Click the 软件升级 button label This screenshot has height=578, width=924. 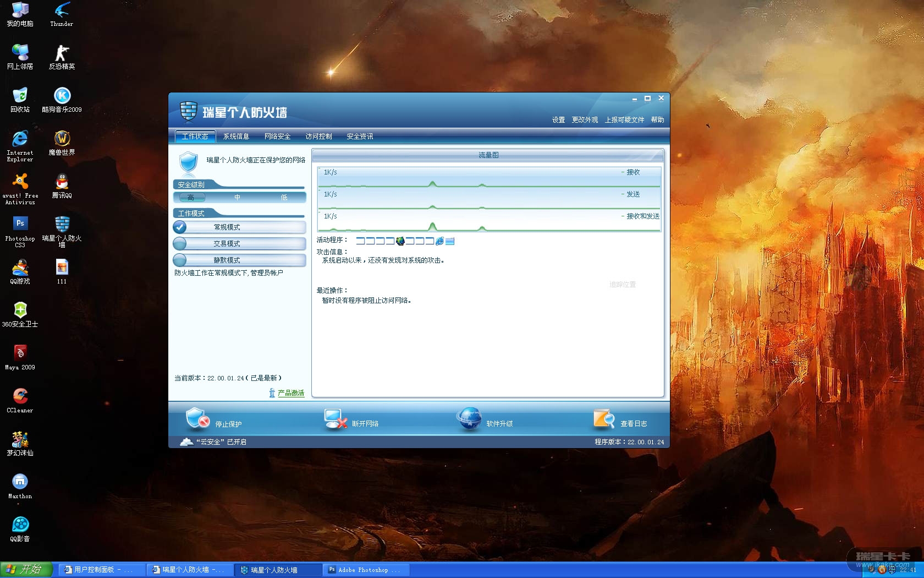click(x=499, y=424)
